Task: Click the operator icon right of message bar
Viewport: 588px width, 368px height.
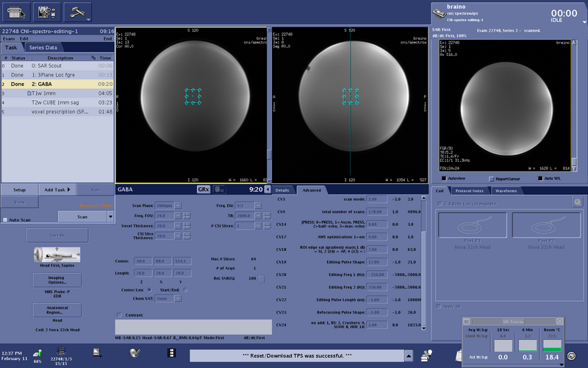Action: (x=426, y=355)
